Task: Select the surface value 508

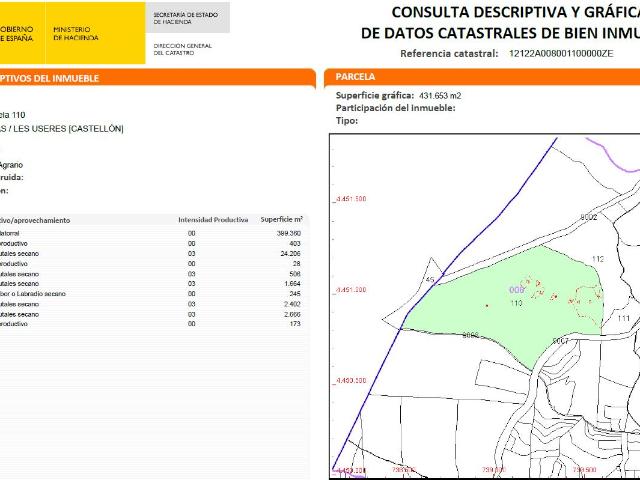Action: point(295,274)
